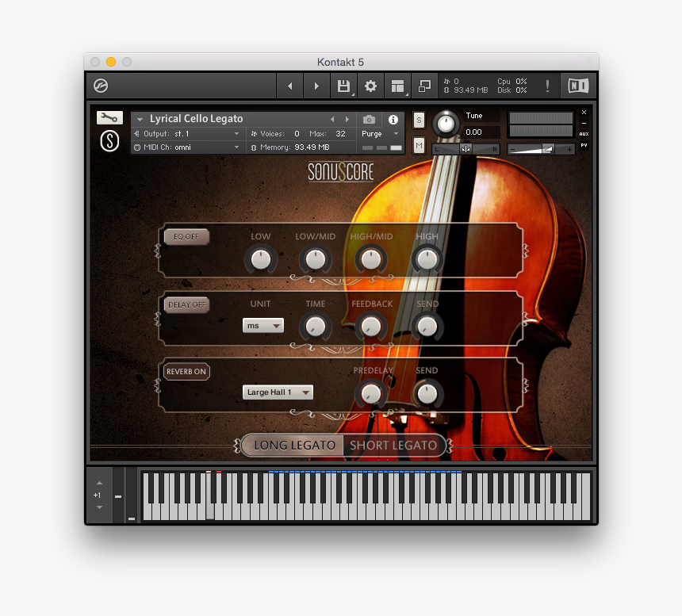The image size is (682, 616).
Task: Toggle the DELAY OFF switch
Action: click(x=186, y=304)
